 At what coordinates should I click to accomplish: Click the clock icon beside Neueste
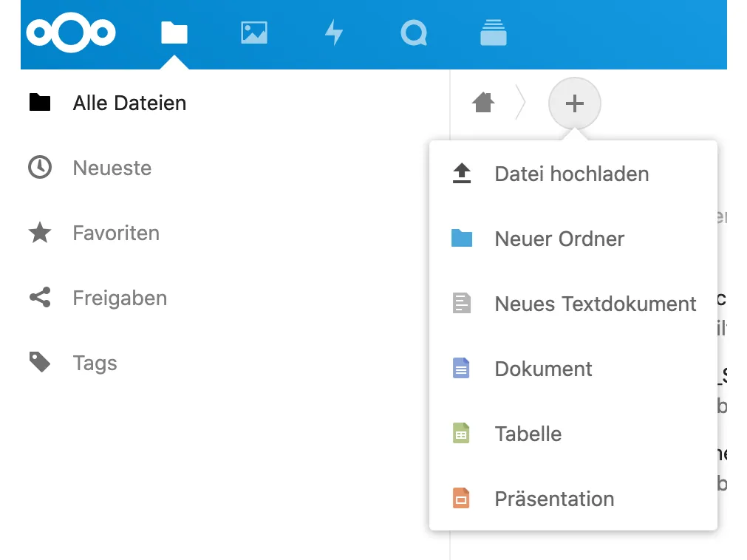click(40, 167)
